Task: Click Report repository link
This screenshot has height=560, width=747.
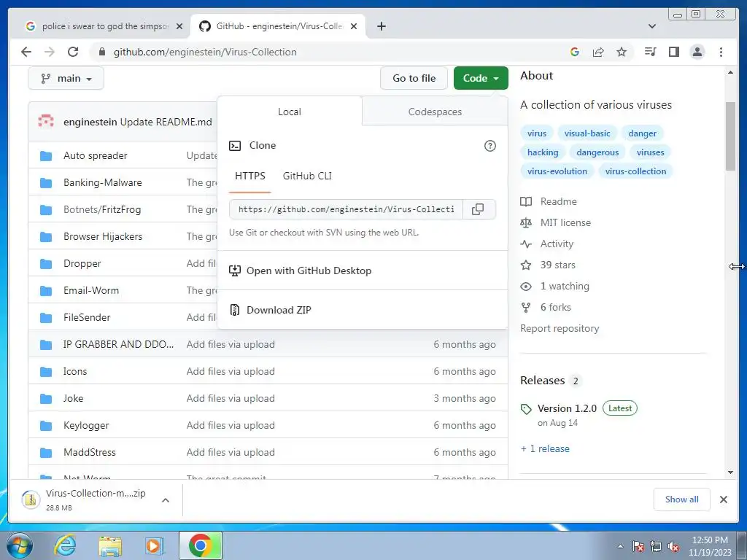Action: [x=560, y=329]
